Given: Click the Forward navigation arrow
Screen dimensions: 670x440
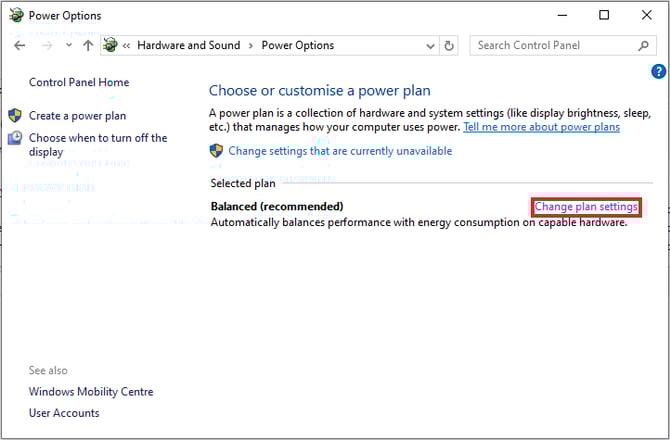Looking at the screenshot, I should tap(45, 46).
